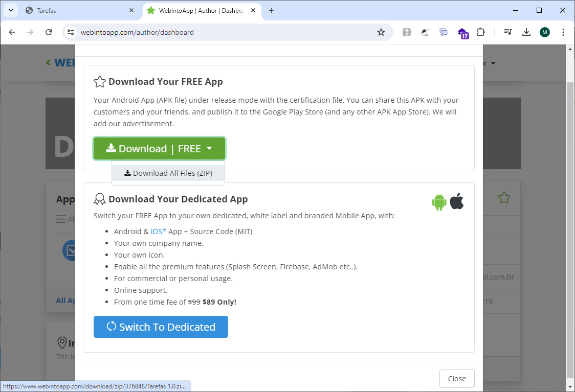Go back to the previous page
Image resolution: width=575 pixels, height=392 pixels.
(12, 32)
